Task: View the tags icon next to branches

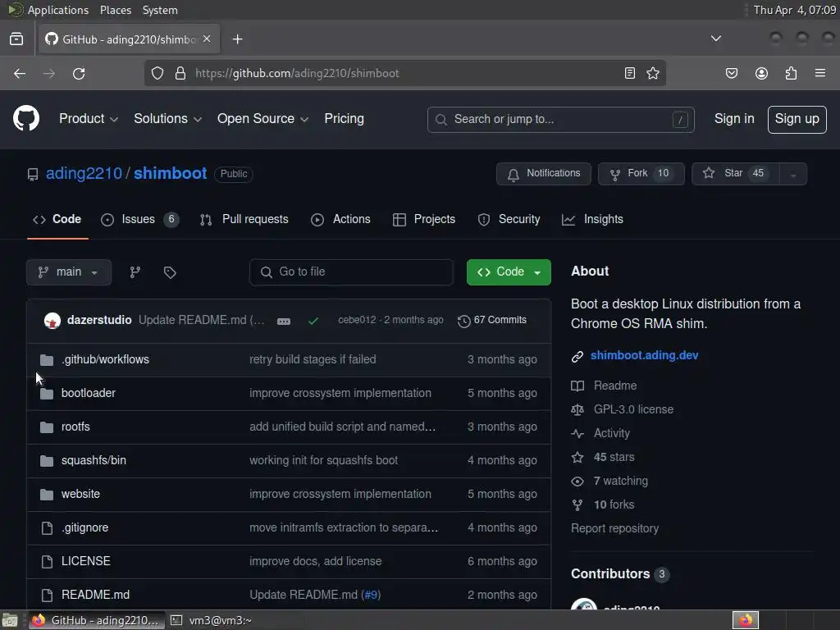Action: 170,272
